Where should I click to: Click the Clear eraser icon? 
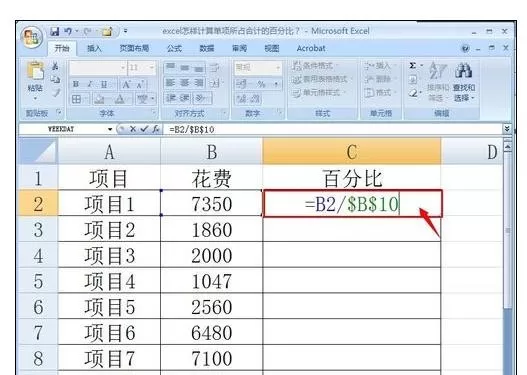[x=413, y=93]
